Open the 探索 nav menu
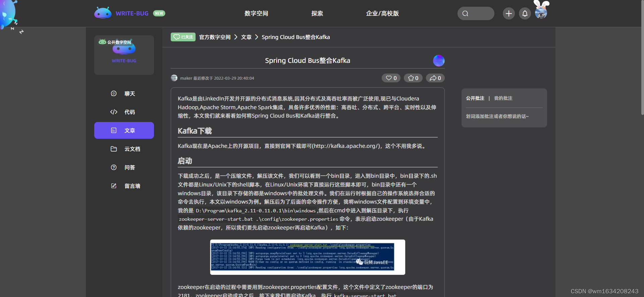 (x=317, y=13)
